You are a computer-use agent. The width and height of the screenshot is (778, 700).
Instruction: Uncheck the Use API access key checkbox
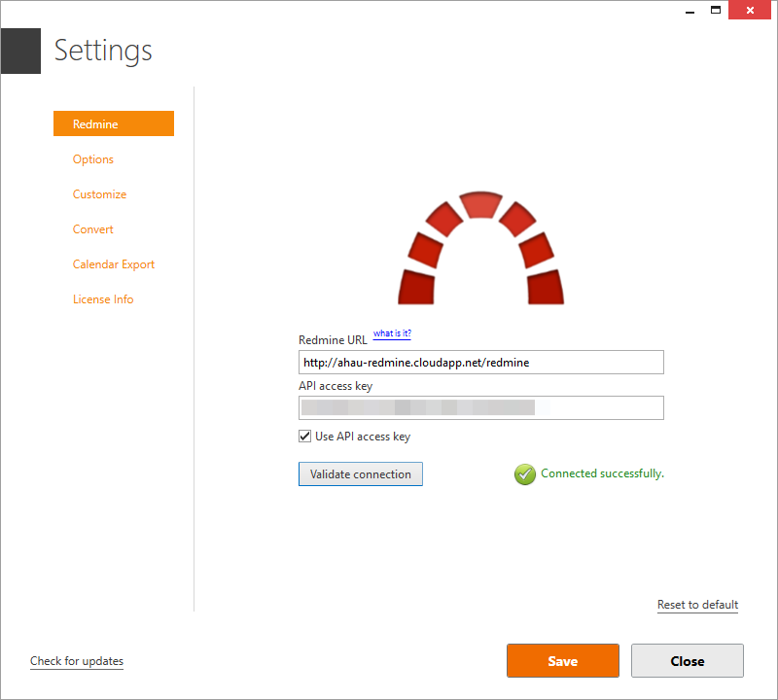click(x=305, y=437)
